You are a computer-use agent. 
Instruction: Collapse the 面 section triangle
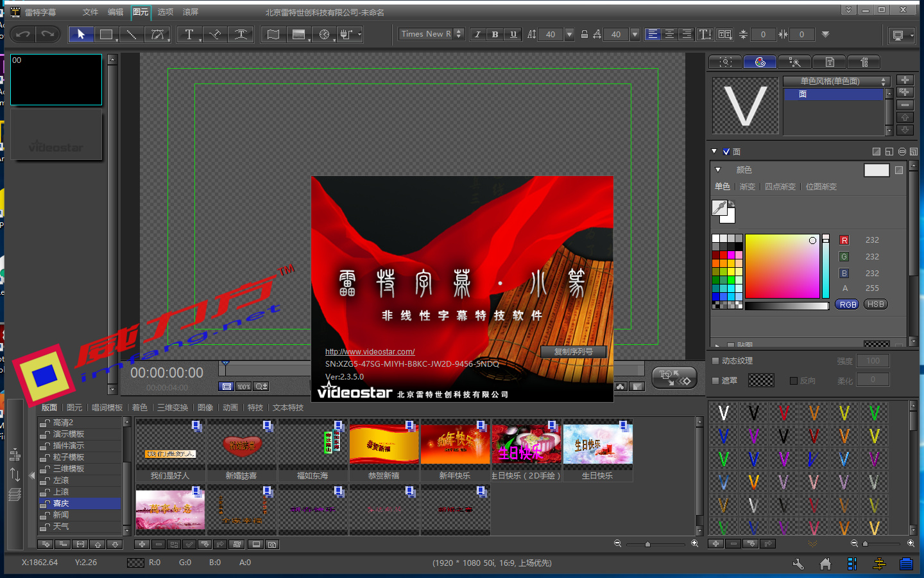714,152
